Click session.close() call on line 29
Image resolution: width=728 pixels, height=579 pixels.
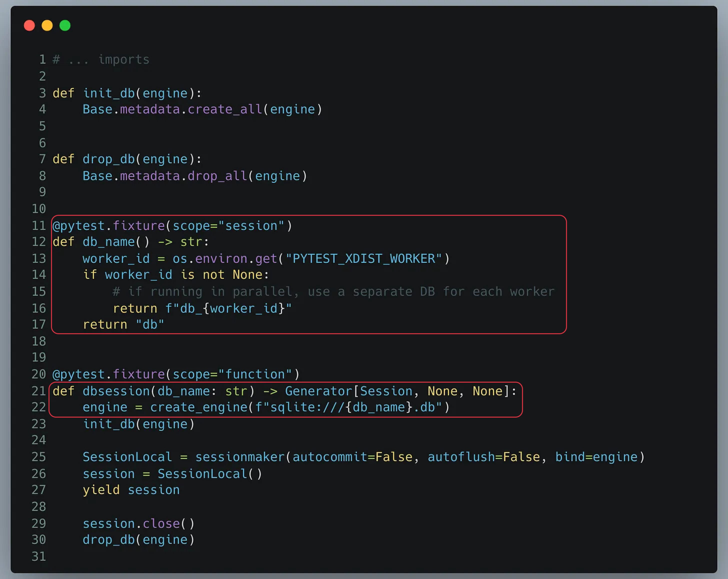coord(138,524)
